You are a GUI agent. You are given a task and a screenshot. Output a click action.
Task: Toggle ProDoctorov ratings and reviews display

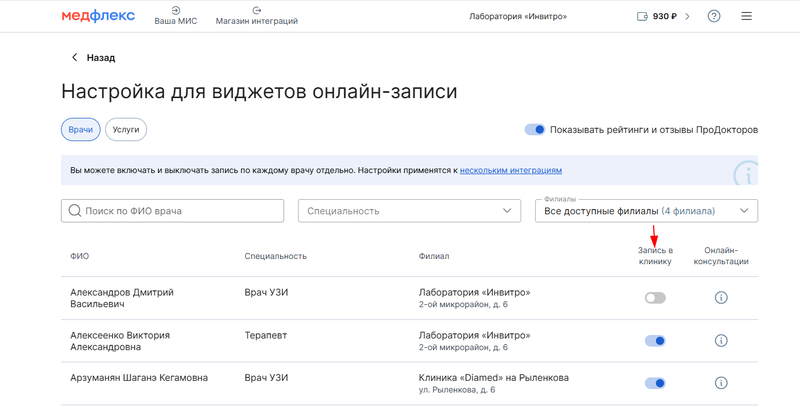click(535, 130)
